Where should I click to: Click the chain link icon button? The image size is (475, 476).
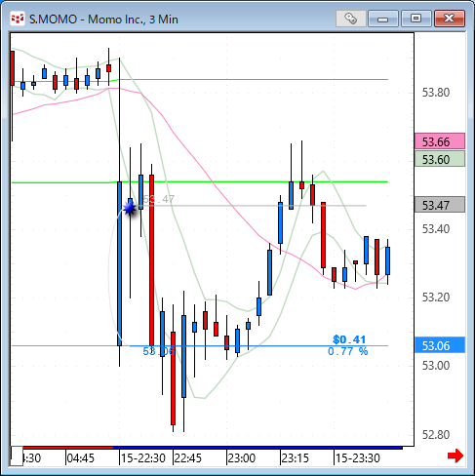click(351, 19)
